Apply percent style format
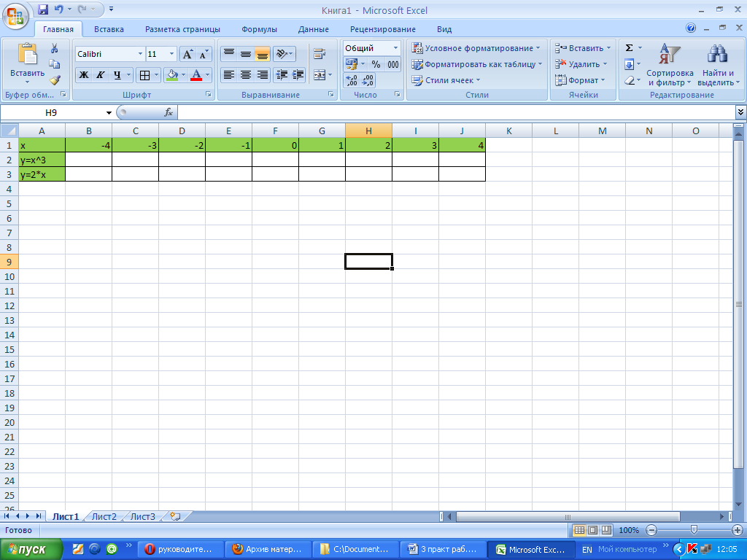 pos(376,64)
